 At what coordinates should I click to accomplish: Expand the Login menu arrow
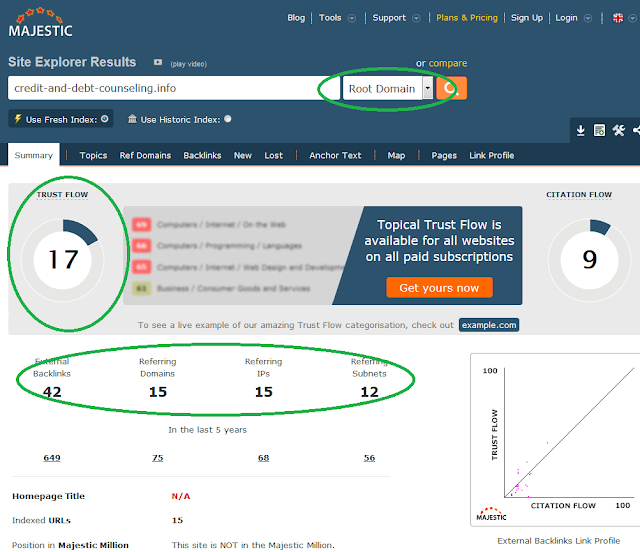coord(588,18)
